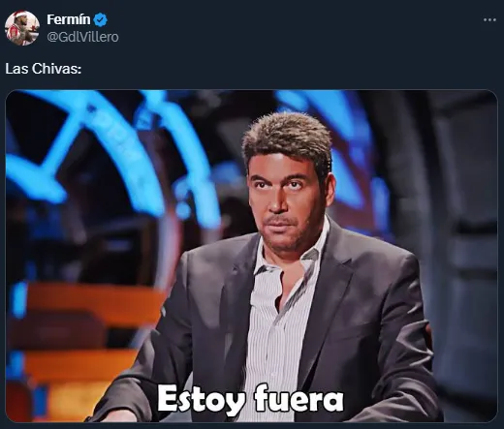Select the tweet text Las Chivas:
Image resolution: width=504 pixels, height=429 pixels.
pyautogui.click(x=44, y=69)
